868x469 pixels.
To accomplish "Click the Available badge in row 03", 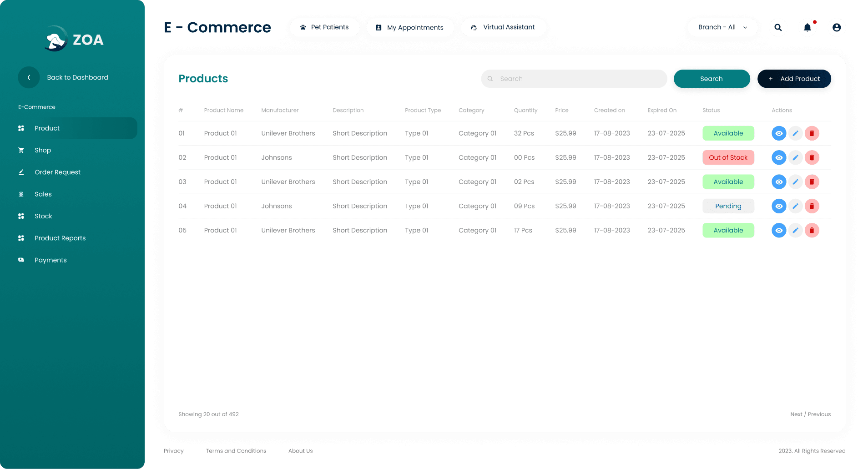I will [x=728, y=182].
